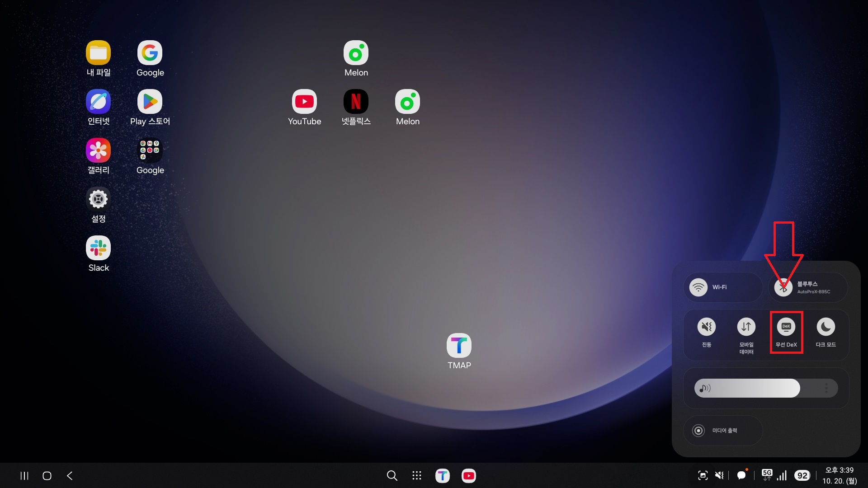Open the YouTube home screen icon

coord(304,102)
